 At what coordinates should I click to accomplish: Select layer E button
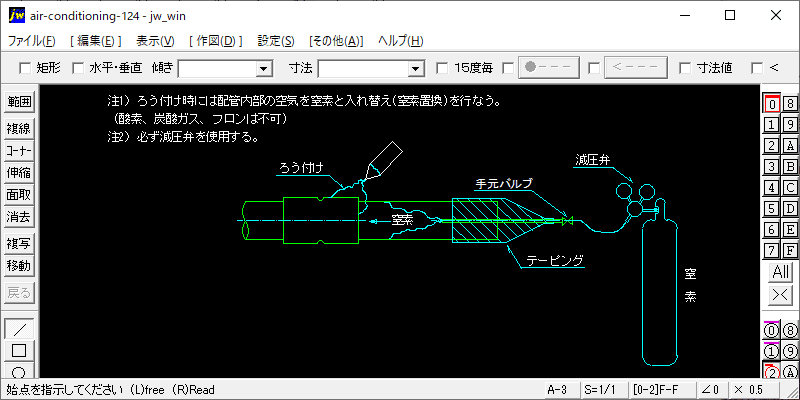[790, 229]
